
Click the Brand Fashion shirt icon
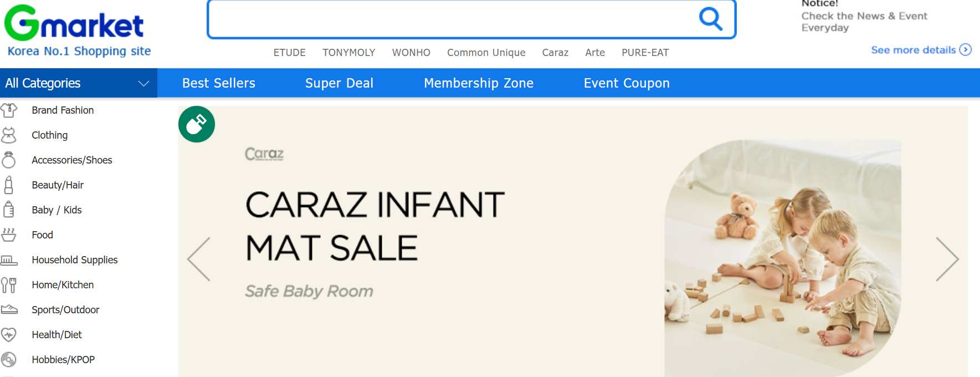coord(9,110)
